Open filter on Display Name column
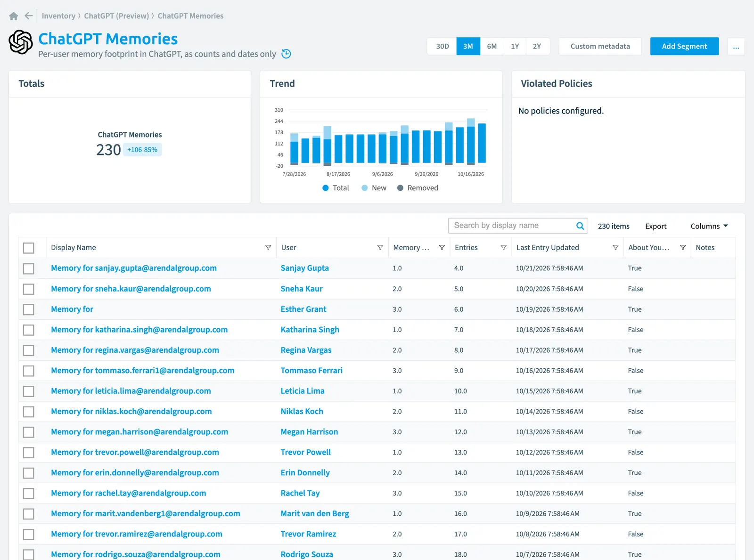This screenshot has height=560, width=754. point(268,248)
